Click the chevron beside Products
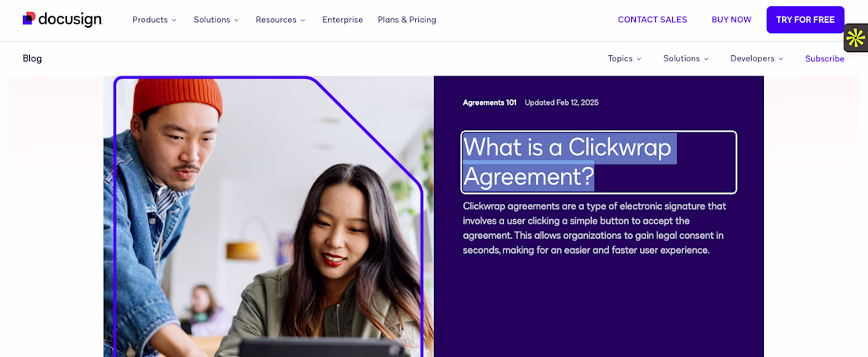 pos(174,20)
